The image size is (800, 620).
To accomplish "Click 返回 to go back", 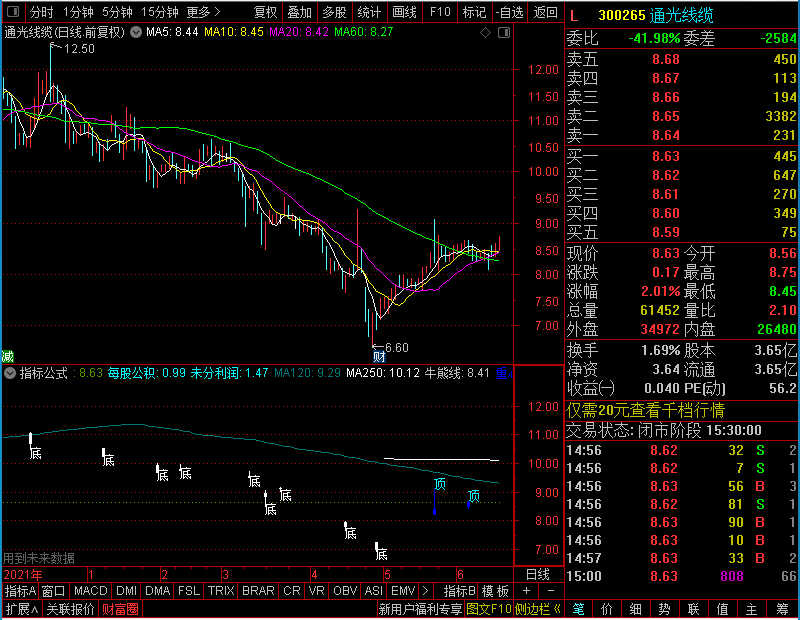I will click(545, 12).
